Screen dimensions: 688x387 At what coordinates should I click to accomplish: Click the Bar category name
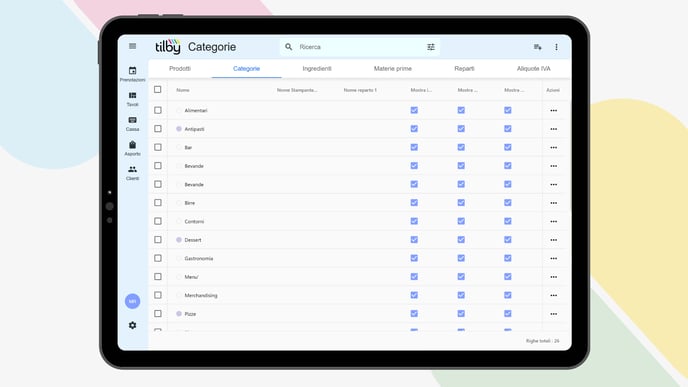point(188,147)
